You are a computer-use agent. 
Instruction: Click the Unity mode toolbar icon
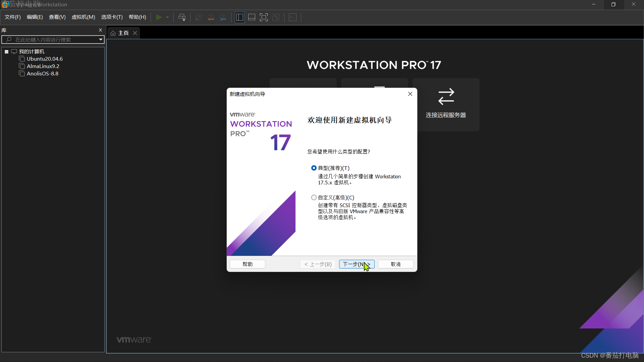tap(276, 17)
